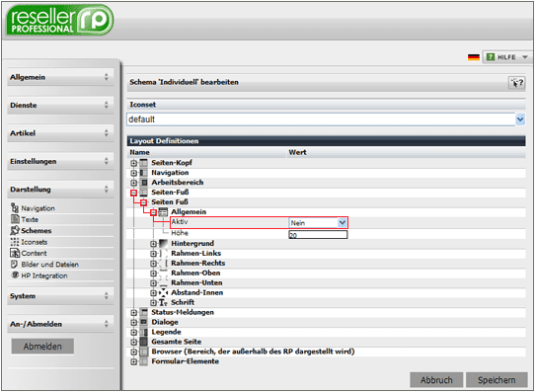Image resolution: width=535 pixels, height=392 pixels.
Task: Expand the Legende tree node
Action: point(134,333)
